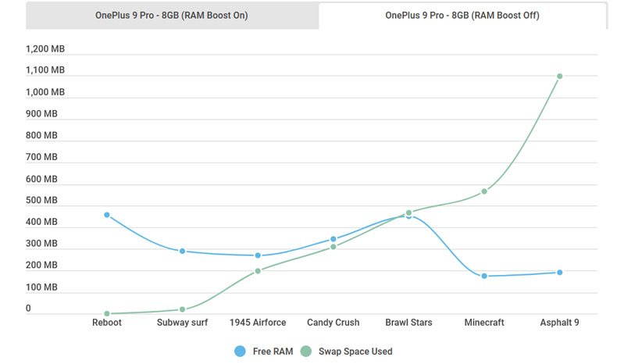This screenshot has width=642, height=364.
Task: Click the Free RAM point at 1945 Airforce
Action: pos(258,255)
